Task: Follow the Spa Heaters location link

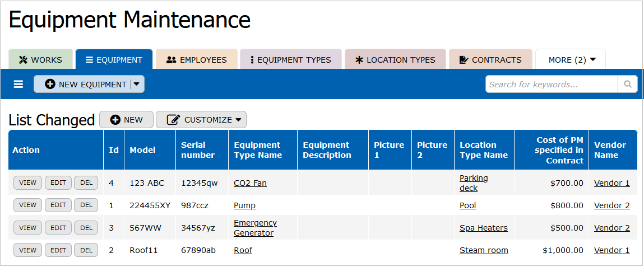Action: click(x=483, y=228)
